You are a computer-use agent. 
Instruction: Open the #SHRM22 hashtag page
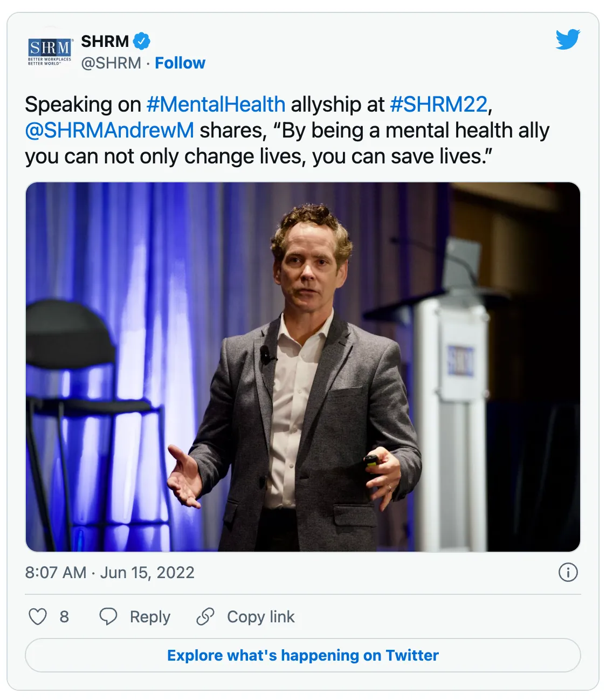pos(438,104)
